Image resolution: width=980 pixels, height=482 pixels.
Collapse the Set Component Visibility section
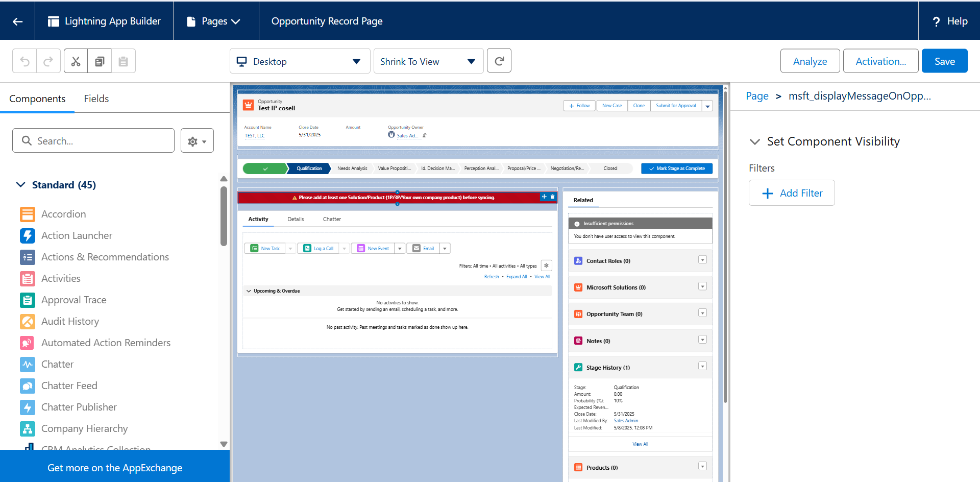754,141
